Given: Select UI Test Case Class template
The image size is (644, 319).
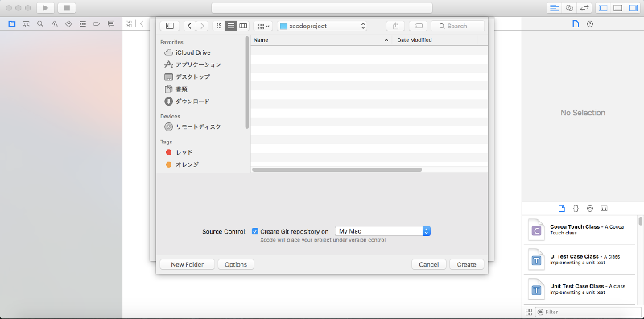Looking at the screenshot, I should click(580, 259).
